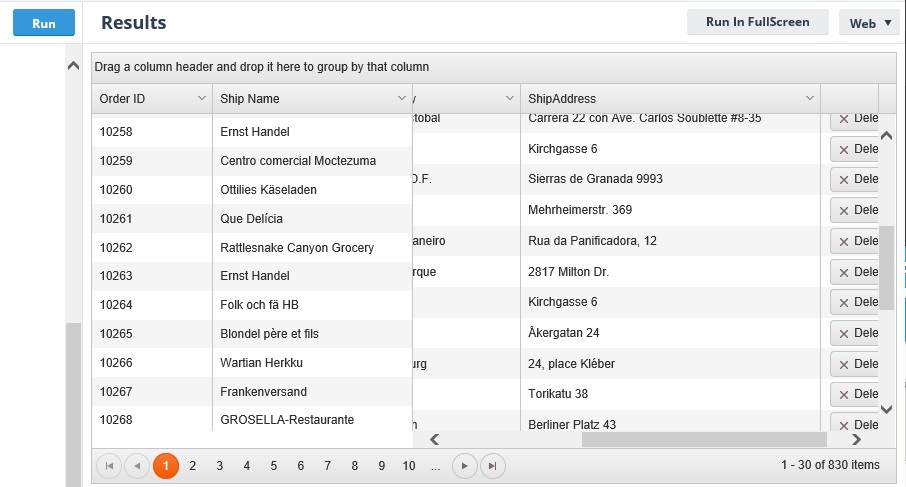Open the ShipAddress column menu arrow
This screenshot has height=487, width=906.
[x=809, y=98]
